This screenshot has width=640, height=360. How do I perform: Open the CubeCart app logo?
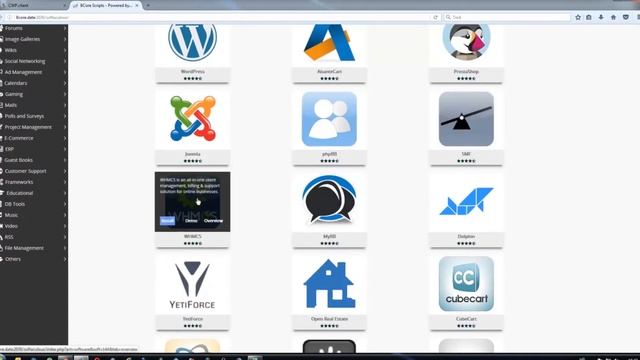(466, 284)
